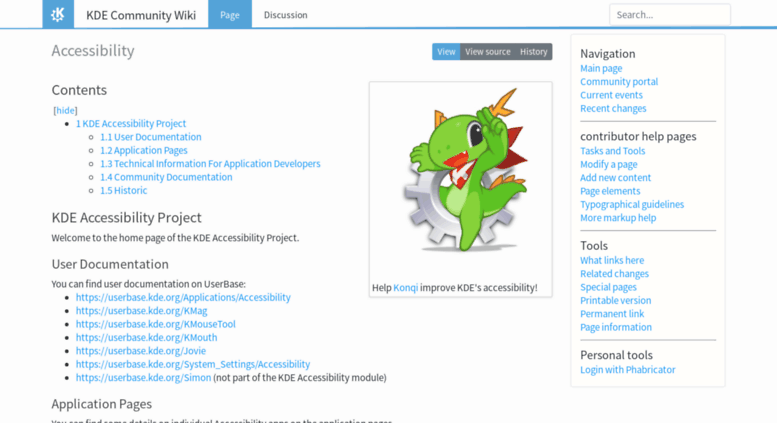Jump to 1.2 Application Pages section
This screenshot has width=777, height=423.
click(144, 150)
